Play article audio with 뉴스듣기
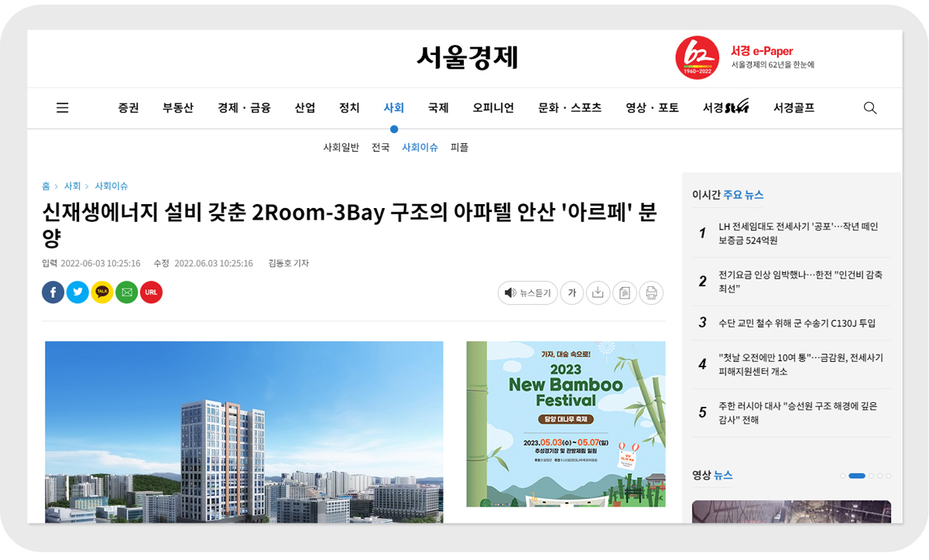Viewport: 929px width, 560px height. (x=527, y=293)
